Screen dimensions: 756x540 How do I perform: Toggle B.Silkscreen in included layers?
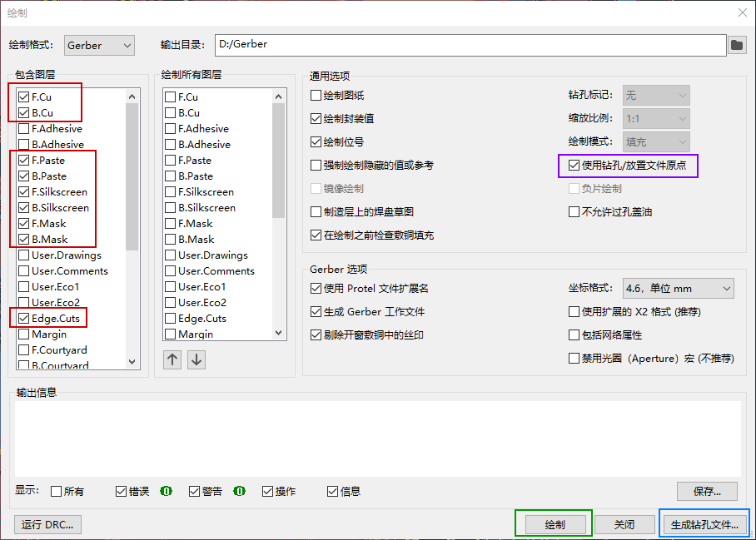click(x=23, y=208)
